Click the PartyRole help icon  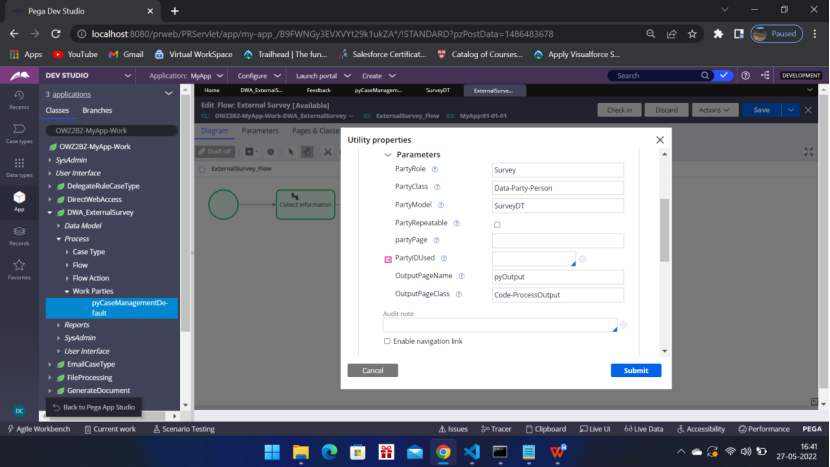(435, 169)
